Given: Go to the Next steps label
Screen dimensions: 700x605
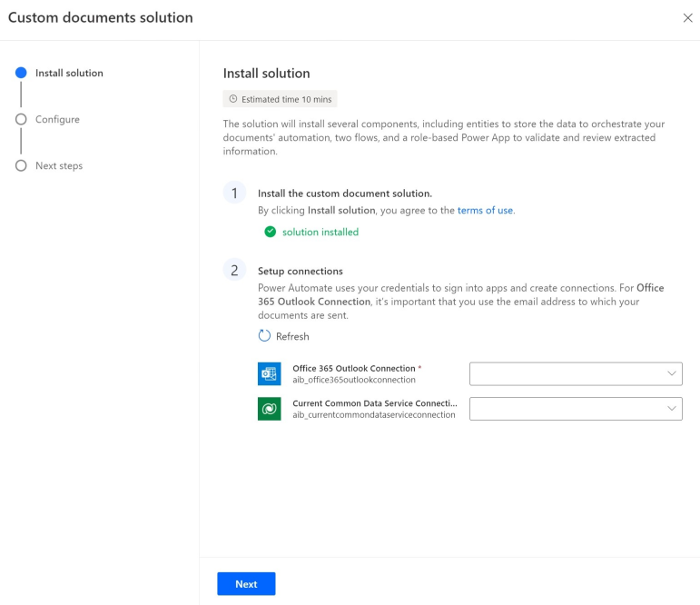Looking at the screenshot, I should [59, 165].
